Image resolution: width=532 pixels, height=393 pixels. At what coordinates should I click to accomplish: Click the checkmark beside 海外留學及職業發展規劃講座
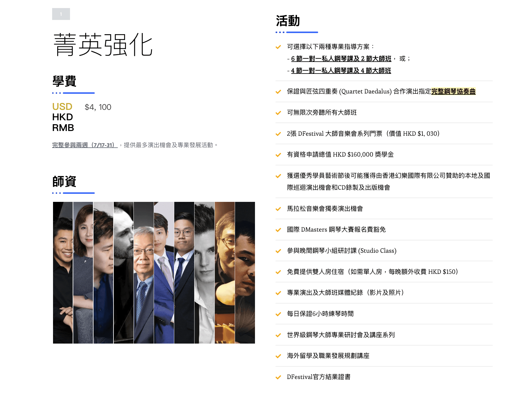click(x=278, y=356)
